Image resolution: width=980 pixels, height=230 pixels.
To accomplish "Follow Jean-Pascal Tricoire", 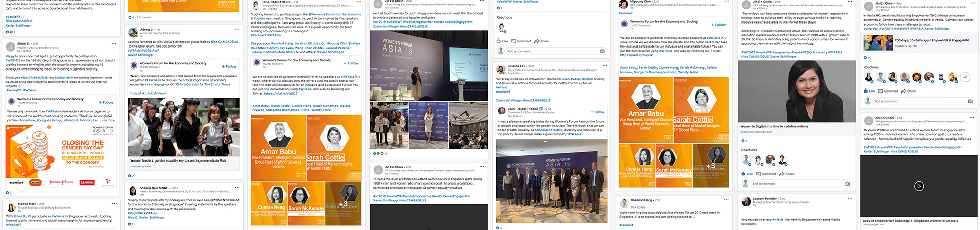I will coord(597,112).
